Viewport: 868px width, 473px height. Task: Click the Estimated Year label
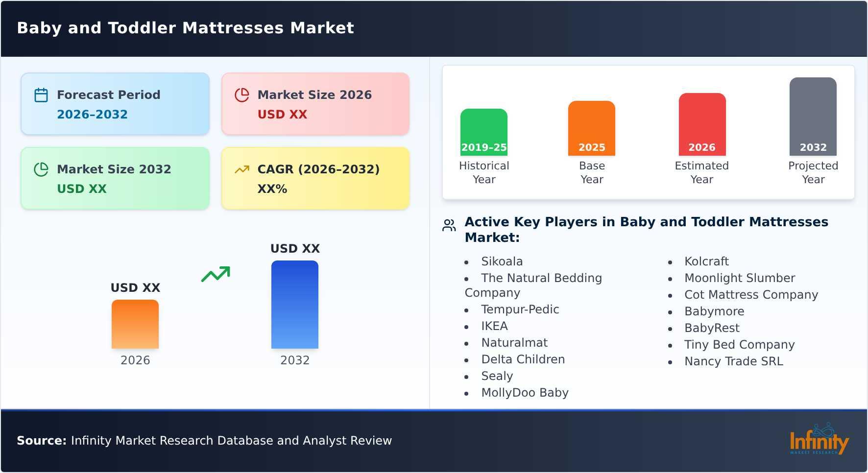point(702,172)
